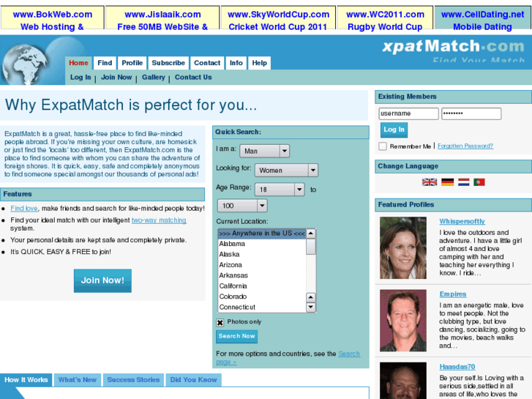Select Connecticut in location list
The width and height of the screenshot is (532, 399).
(x=262, y=307)
